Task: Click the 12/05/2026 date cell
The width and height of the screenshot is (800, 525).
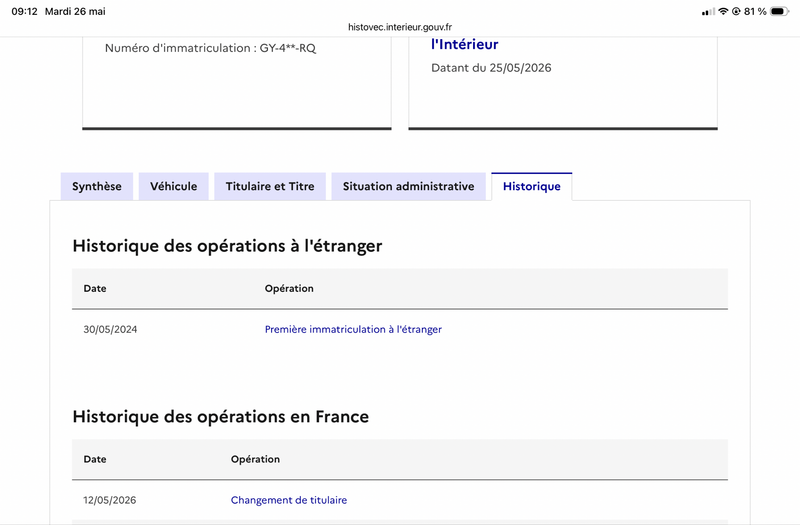Action: pos(110,500)
